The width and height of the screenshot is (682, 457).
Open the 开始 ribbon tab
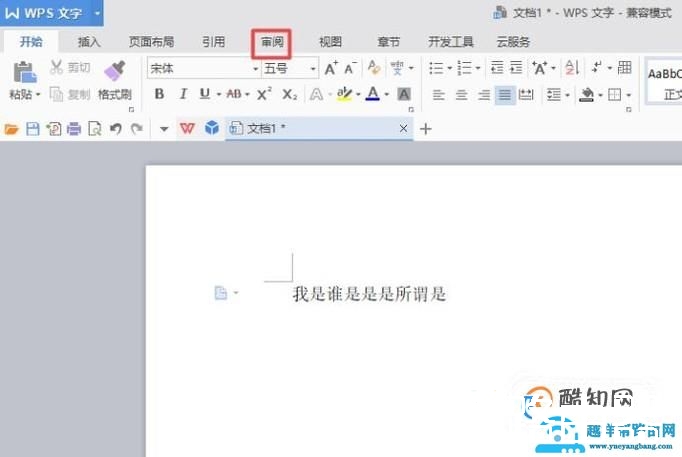click(x=31, y=42)
